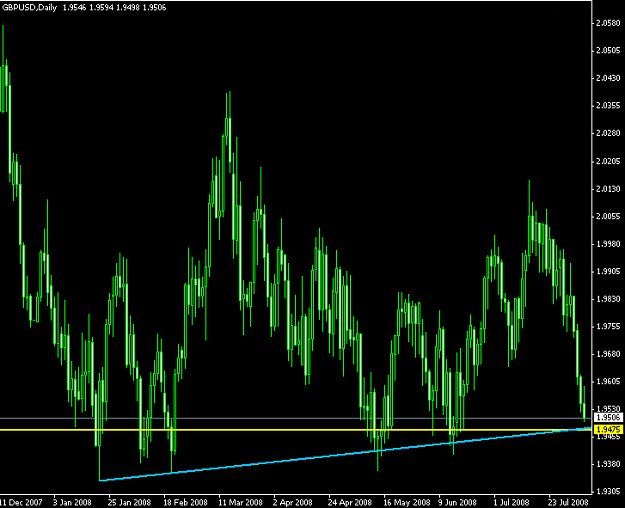Image resolution: width=625 pixels, height=508 pixels.
Task: Click the 1.9680 price axis label
Action: pyautogui.click(x=608, y=354)
